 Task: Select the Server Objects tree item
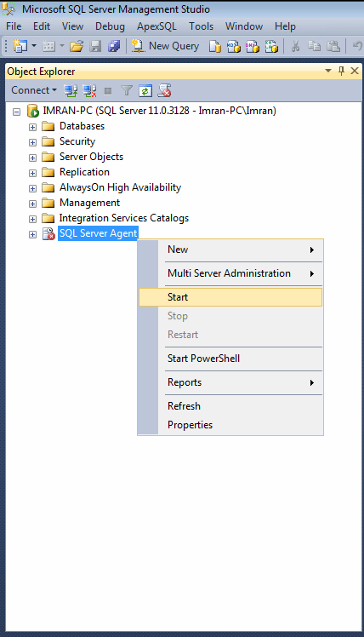(91, 157)
